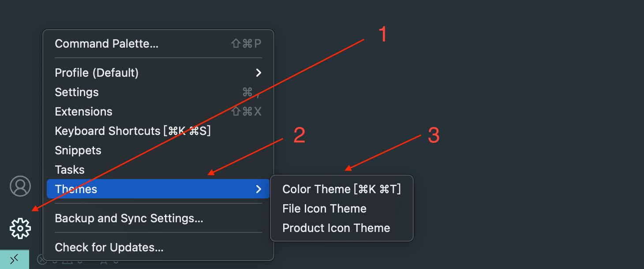Choose Color Theme from the submenu
This screenshot has height=269, width=644.
click(341, 189)
